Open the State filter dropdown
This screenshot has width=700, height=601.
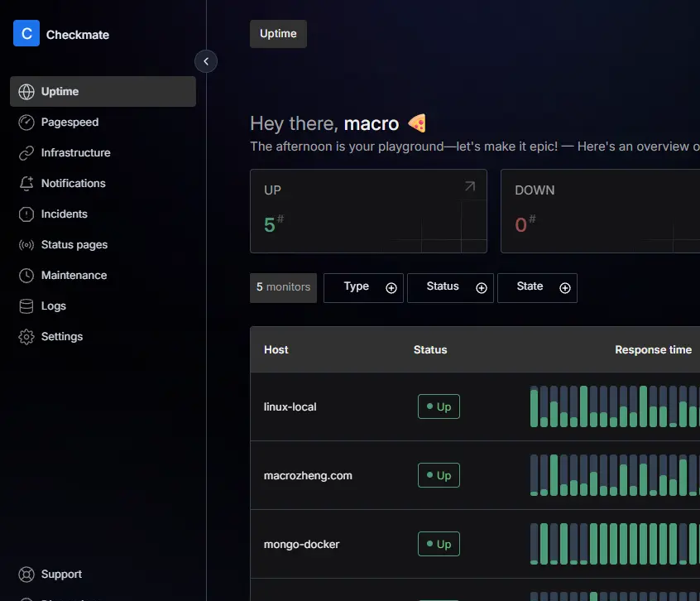click(537, 287)
